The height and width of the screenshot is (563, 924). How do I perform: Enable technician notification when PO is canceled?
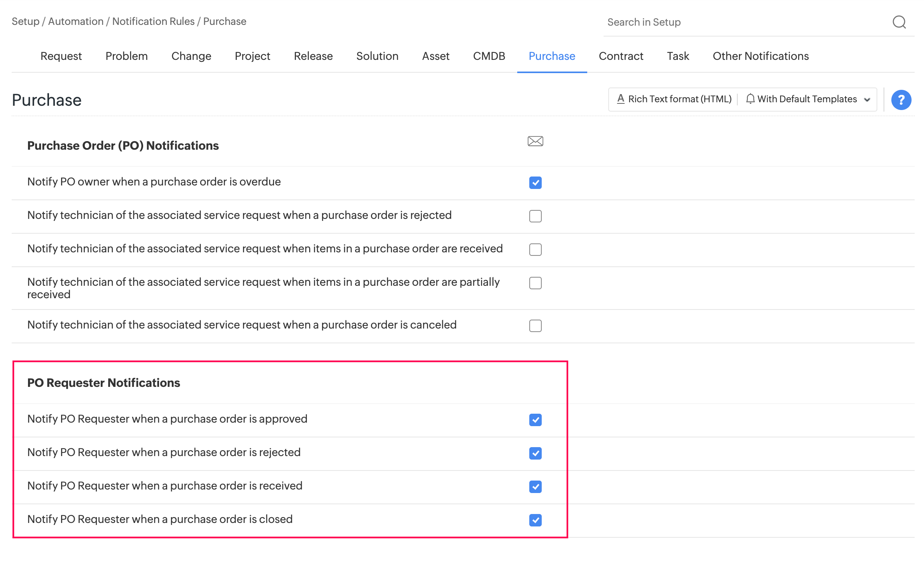click(535, 326)
